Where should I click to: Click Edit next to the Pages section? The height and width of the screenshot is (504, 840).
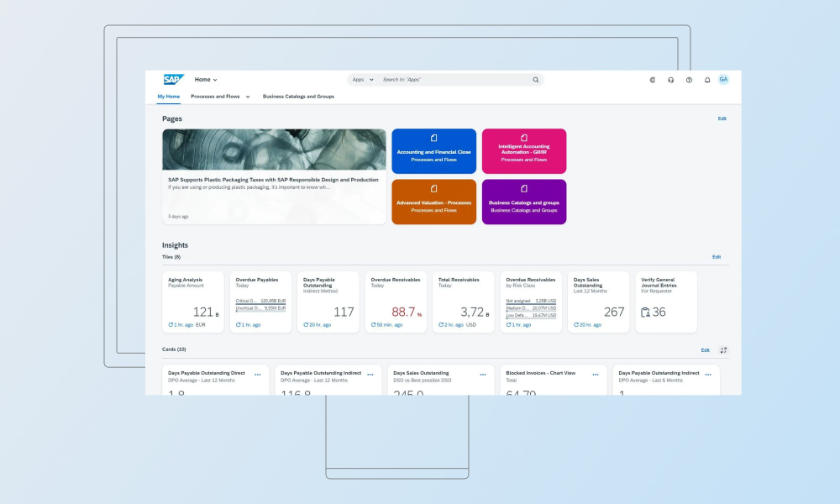click(722, 118)
